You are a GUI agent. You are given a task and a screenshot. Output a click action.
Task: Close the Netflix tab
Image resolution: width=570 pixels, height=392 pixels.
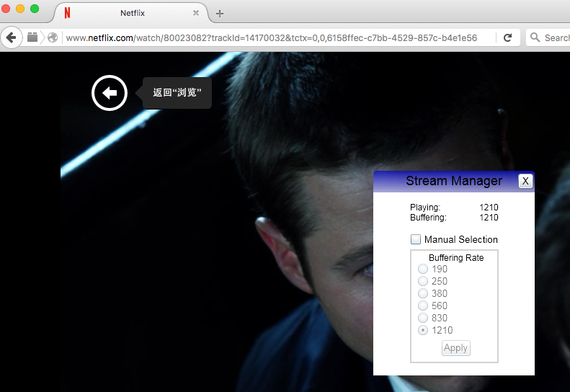point(196,13)
